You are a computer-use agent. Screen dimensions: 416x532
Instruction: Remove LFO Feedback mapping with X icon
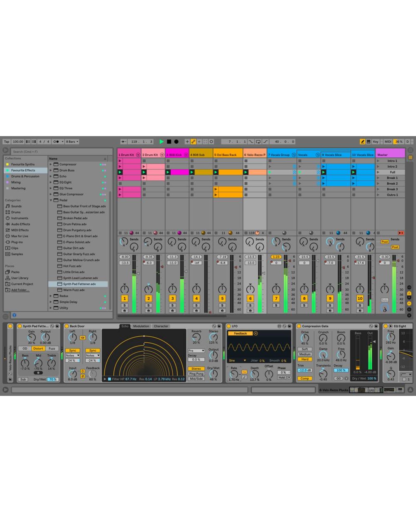tap(256, 333)
